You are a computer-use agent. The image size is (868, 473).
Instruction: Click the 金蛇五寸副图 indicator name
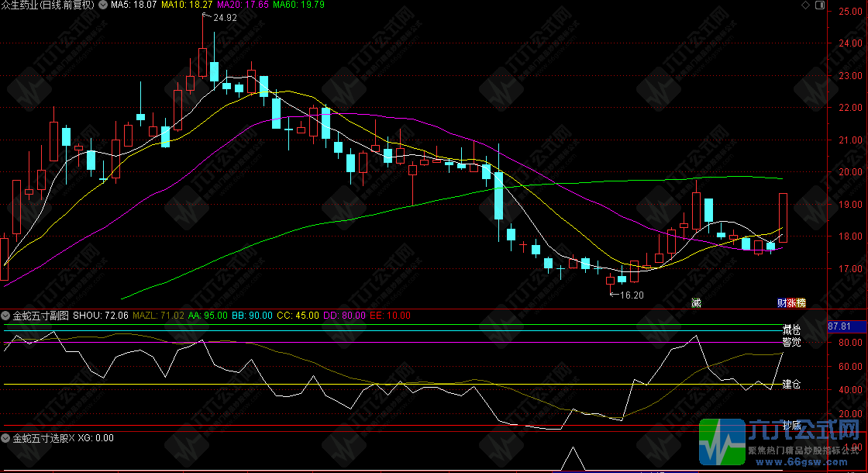click(41, 316)
